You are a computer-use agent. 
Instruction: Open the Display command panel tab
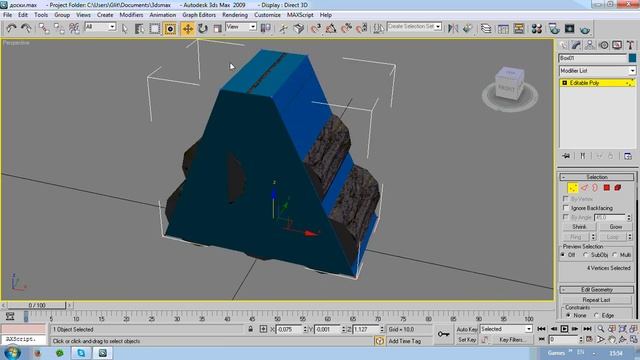click(x=617, y=45)
